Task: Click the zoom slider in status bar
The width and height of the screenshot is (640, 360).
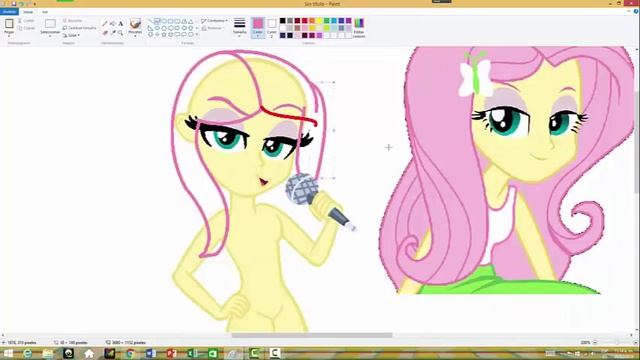Action: [616, 342]
